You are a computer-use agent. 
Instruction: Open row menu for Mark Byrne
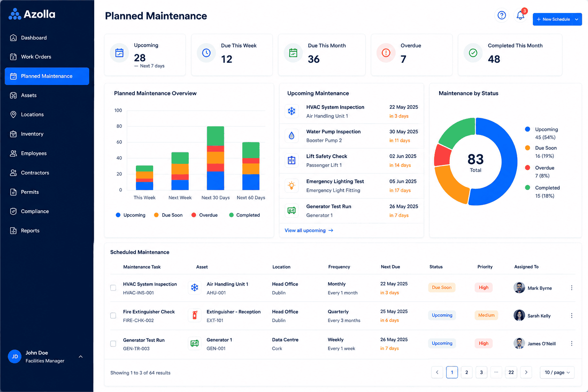(x=572, y=288)
